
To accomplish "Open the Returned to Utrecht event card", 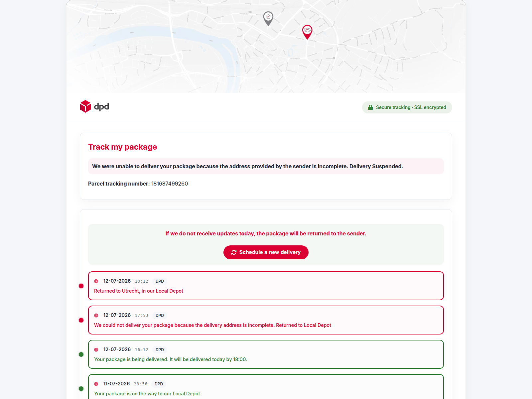I will click(266, 286).
